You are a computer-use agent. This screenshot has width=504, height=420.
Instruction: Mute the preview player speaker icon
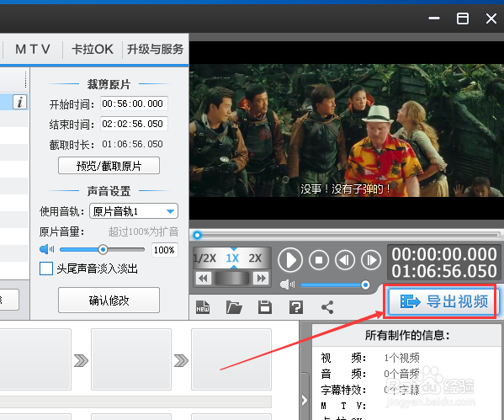[287, 284]
